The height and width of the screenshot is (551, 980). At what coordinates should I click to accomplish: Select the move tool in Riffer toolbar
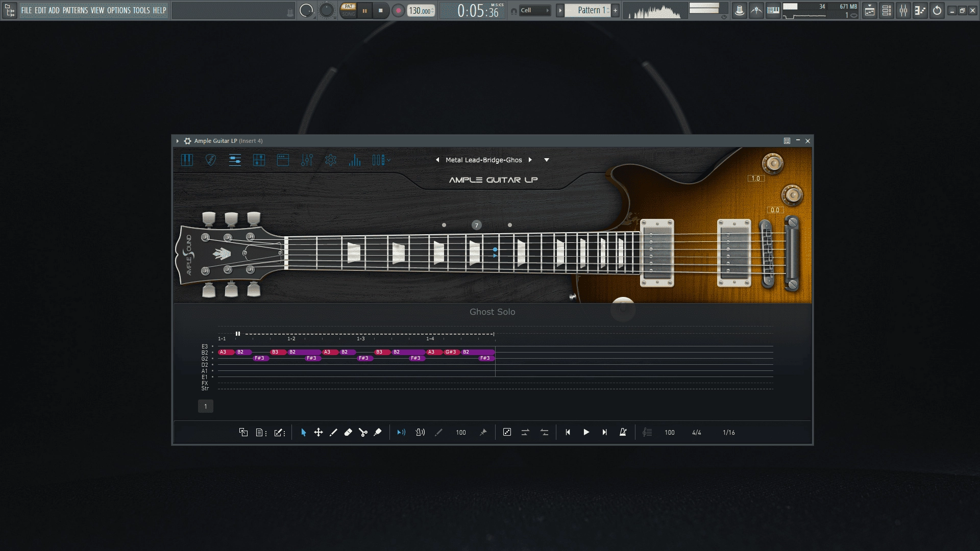click(318, 433)
